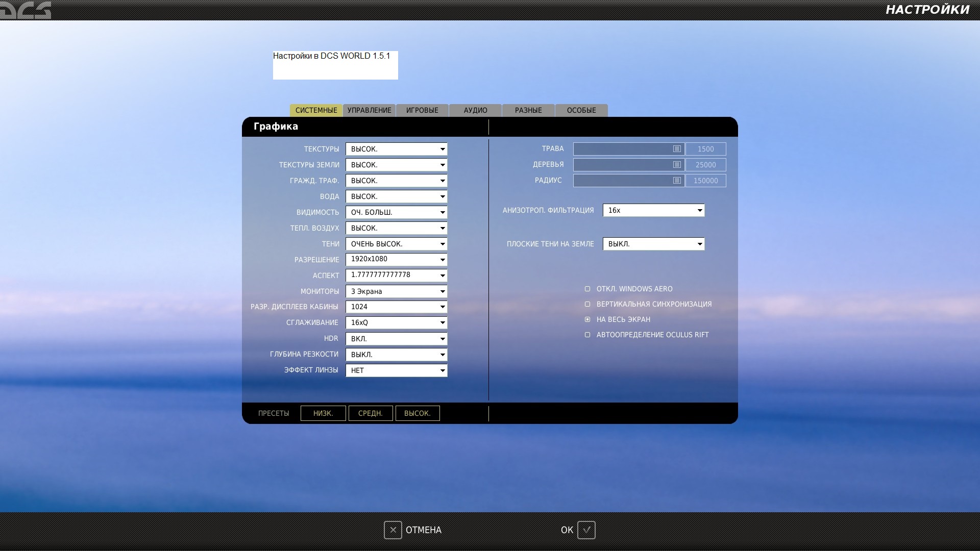Expand the ЭФФЕКТ ЛИНЗЫ dropdown
Image resolution: width=980 pixels, height=551 pixels.
tap(396, 370)
